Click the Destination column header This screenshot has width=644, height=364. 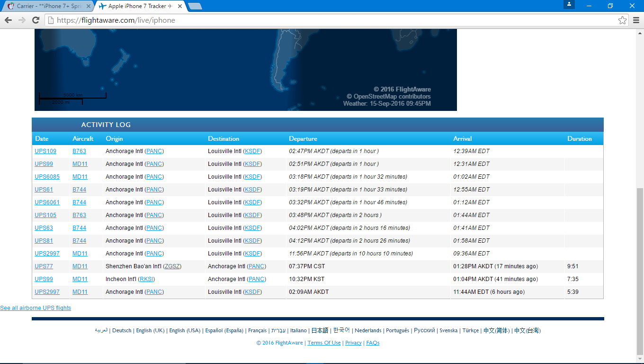coord(224,139)
